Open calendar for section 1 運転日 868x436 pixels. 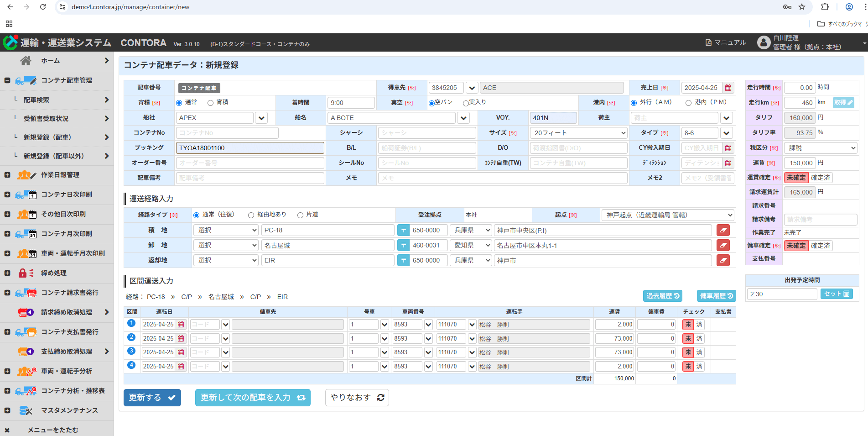181,325
